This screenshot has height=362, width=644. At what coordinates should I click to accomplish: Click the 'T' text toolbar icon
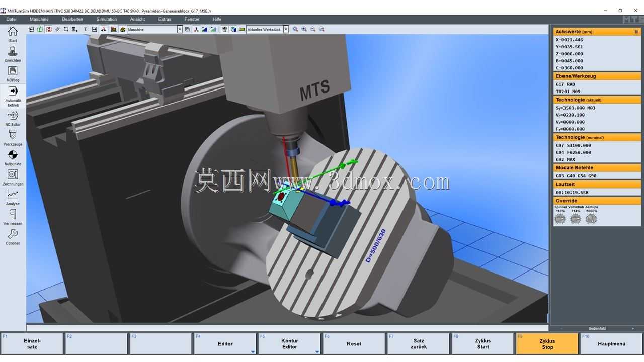click(86, 29)
